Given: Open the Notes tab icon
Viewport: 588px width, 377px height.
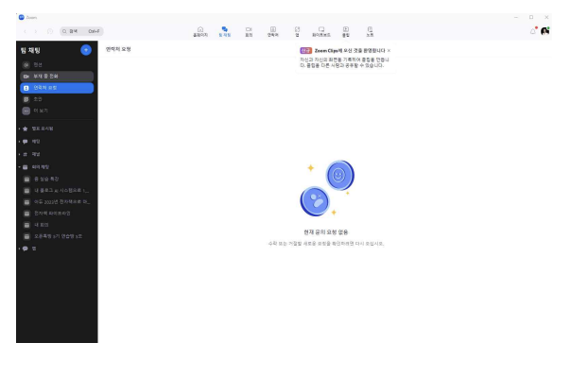Looking at the screenshot, I should tap(370, 31).
